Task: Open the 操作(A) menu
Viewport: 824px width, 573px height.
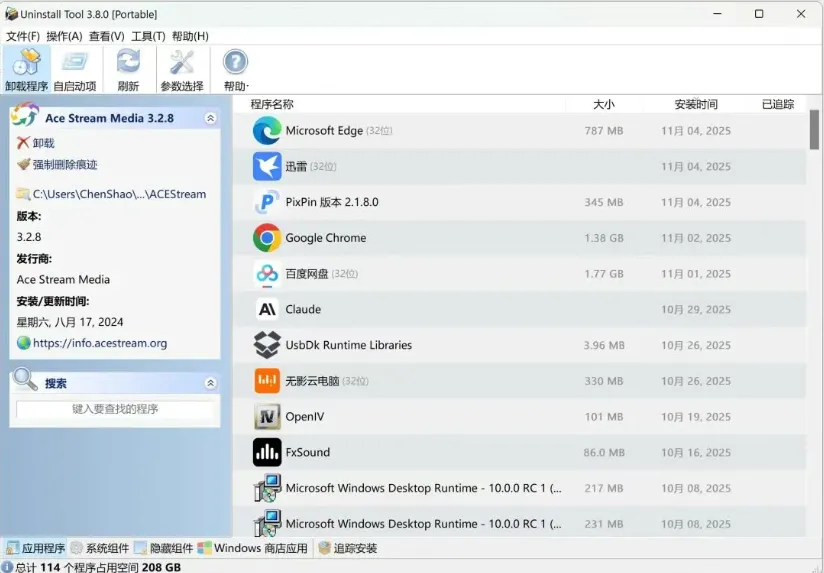Action: (64, 36)
